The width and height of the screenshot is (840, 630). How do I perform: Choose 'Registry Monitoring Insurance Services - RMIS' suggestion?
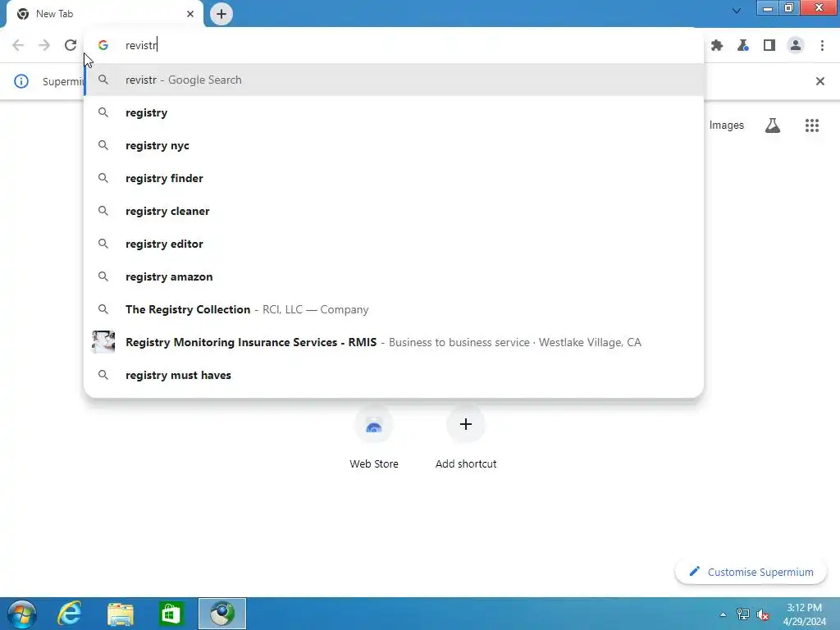click(x=394, y=342)
